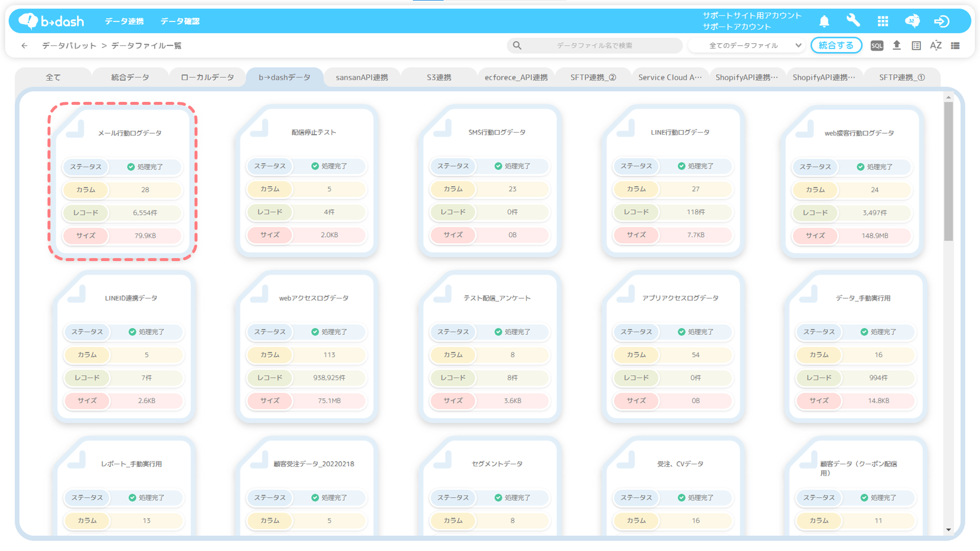980x551 pixels.
Task: Expand the 全てのデータファイル dropdown
Action: coord(749,46)
